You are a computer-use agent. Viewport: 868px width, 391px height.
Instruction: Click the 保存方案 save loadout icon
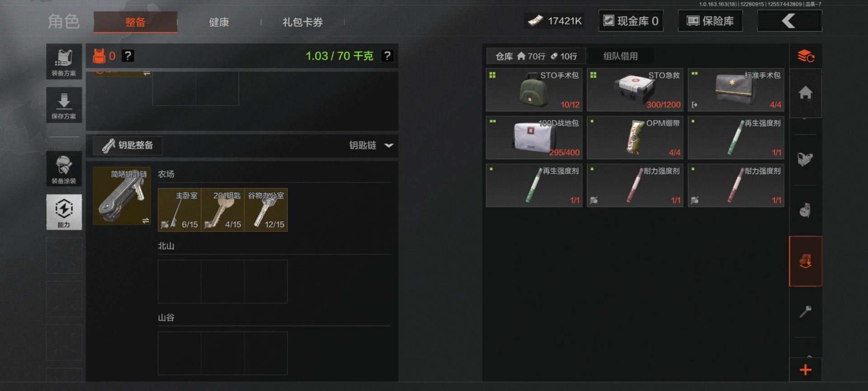(x=64, y=105)
